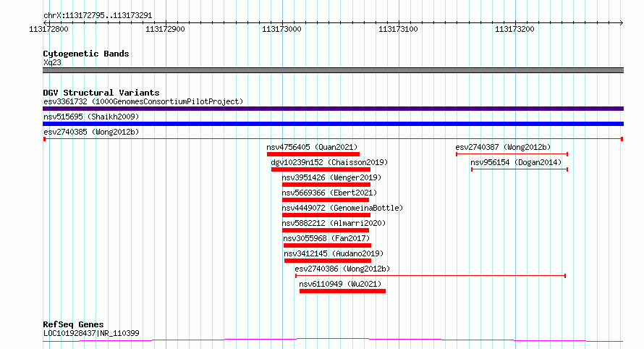
Task: Open the DGV Structural Variants track title
Action: [101, 93]
